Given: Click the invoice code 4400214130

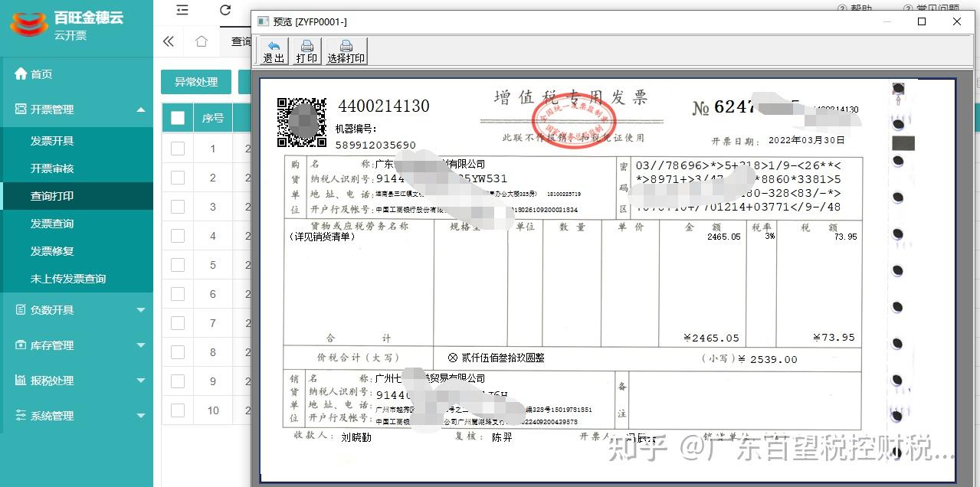Looking at the screenshot, I should pyautogui.click(x=384, y=106).
